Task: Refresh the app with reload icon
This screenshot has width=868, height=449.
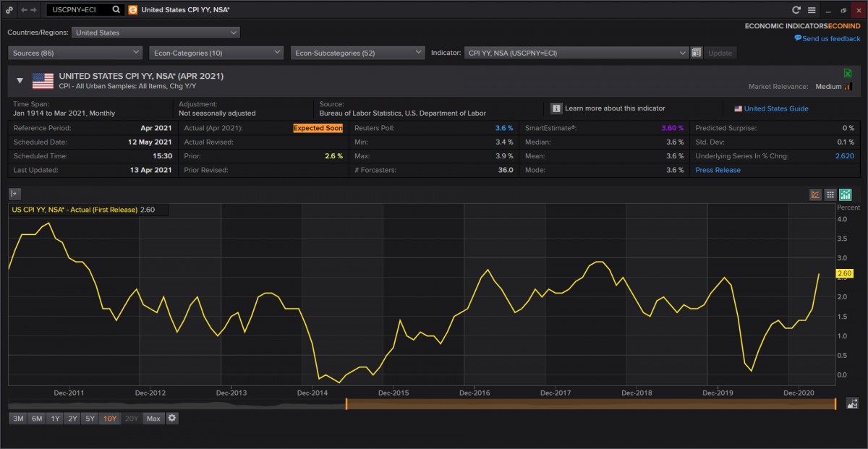Action: (x=796, y=10)
